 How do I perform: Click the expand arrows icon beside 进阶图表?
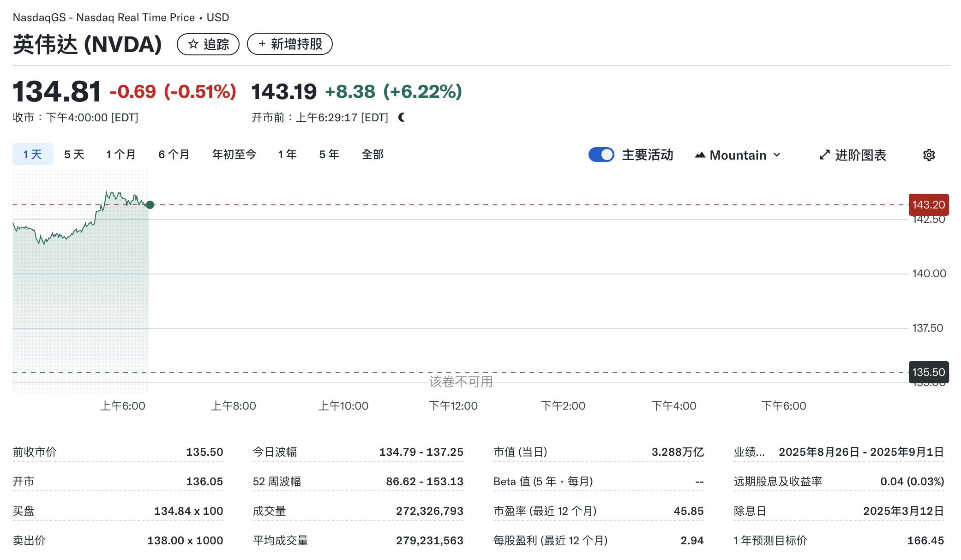(x=824, y=155)
